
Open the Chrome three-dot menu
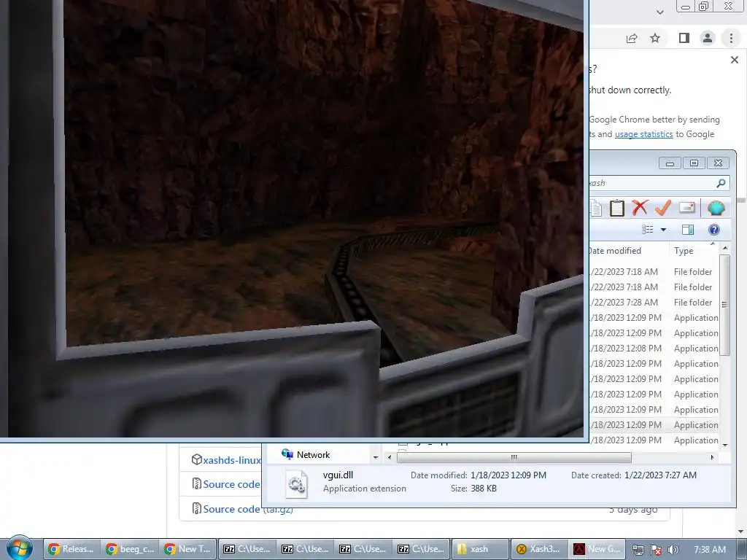[731, 38]
